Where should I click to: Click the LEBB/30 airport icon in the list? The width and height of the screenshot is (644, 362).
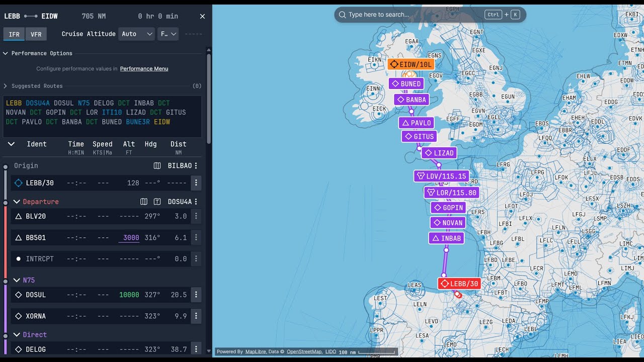pyautogui.click(x=19, y=183)
